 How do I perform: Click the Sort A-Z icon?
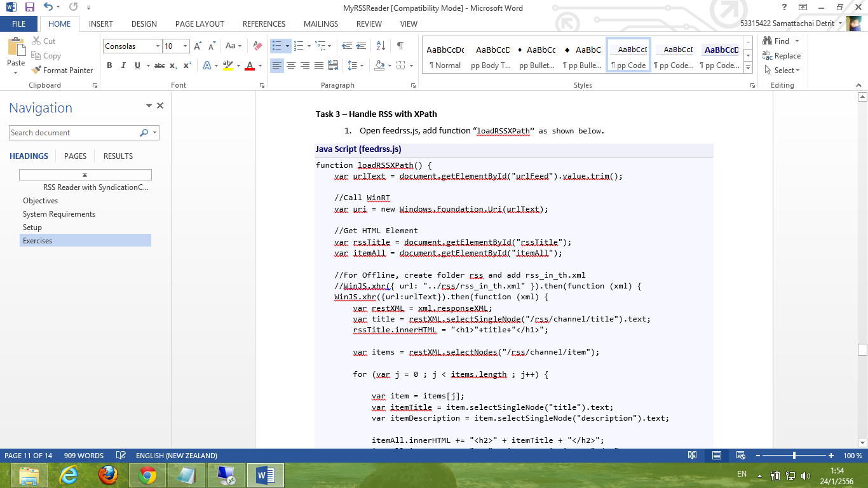tap(381, 46)
